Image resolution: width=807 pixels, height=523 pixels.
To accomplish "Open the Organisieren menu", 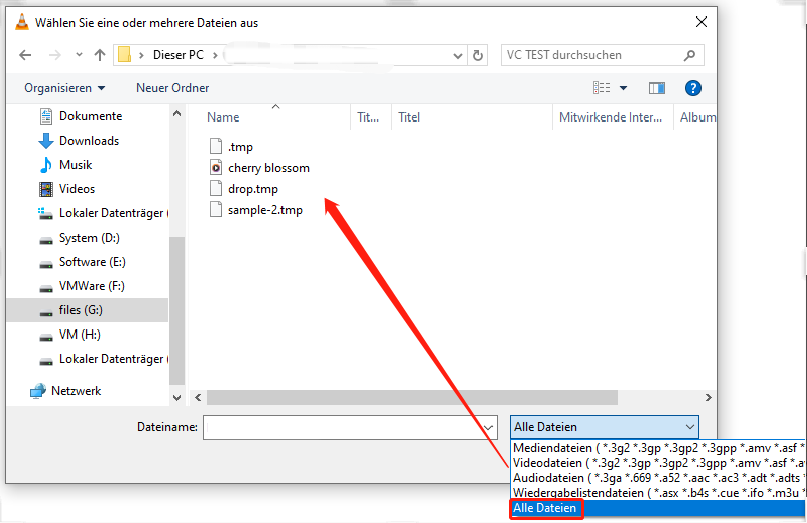I will click(x=64, y=88).
